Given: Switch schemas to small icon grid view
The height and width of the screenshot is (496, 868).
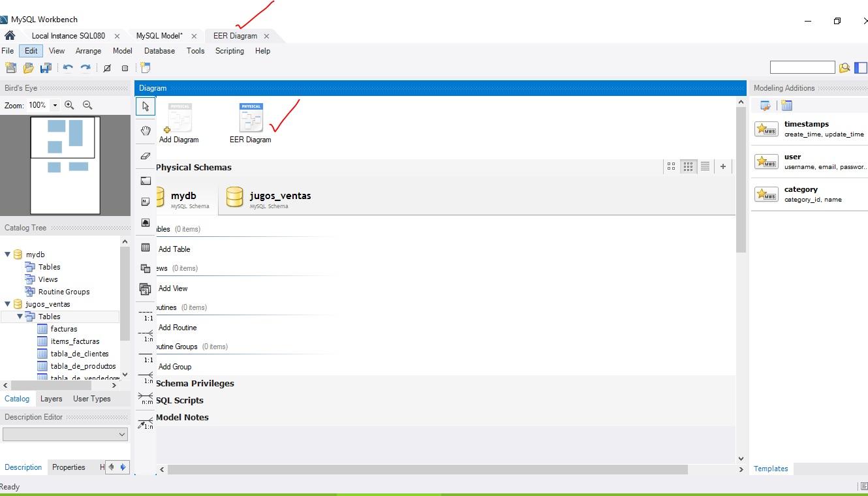Looking at the screenshot, I should click(688, 167).
